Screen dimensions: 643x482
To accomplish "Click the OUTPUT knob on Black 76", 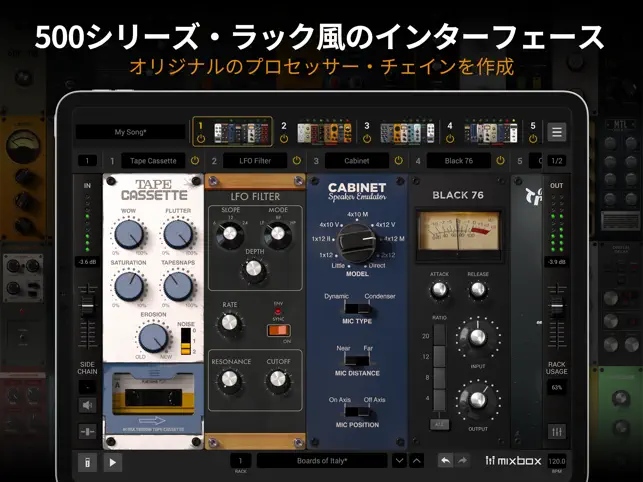I will [x=478, y=399].
